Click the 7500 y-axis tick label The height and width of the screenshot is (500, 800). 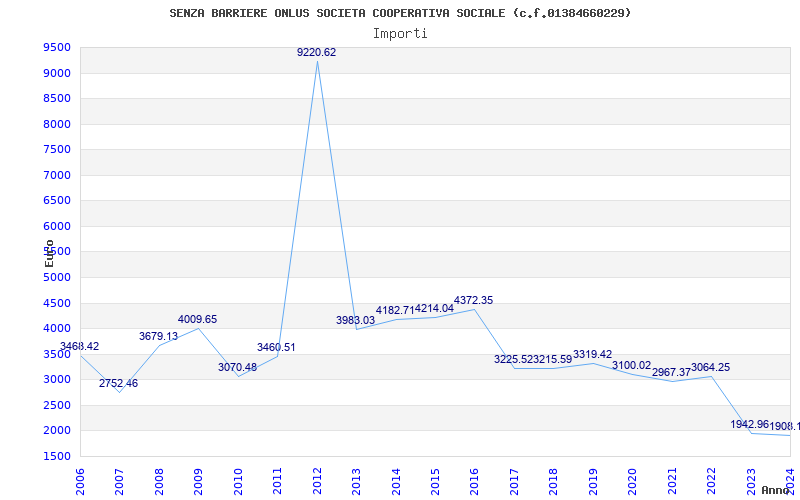coord(57,150)
